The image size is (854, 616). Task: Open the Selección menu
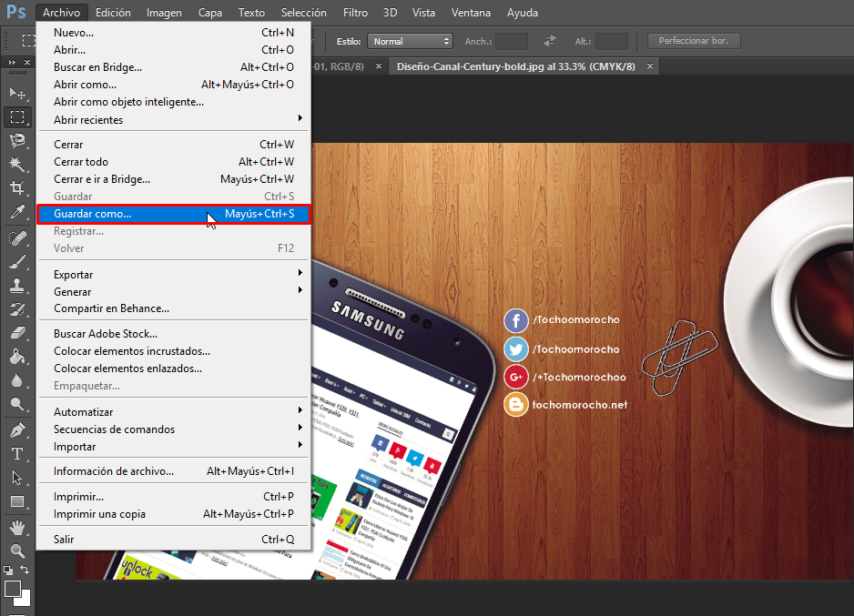pos(304,13)
